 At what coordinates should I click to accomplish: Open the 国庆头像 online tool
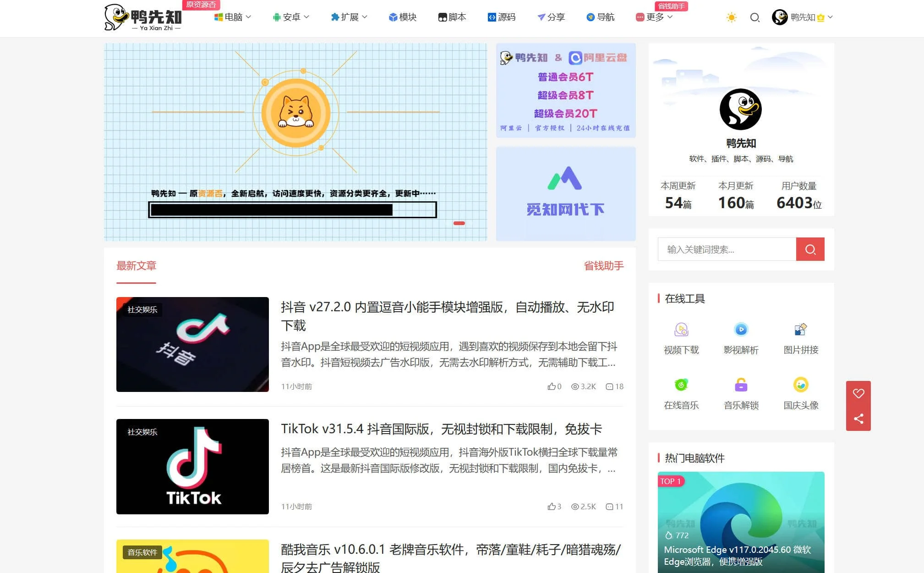click(801, 394)
